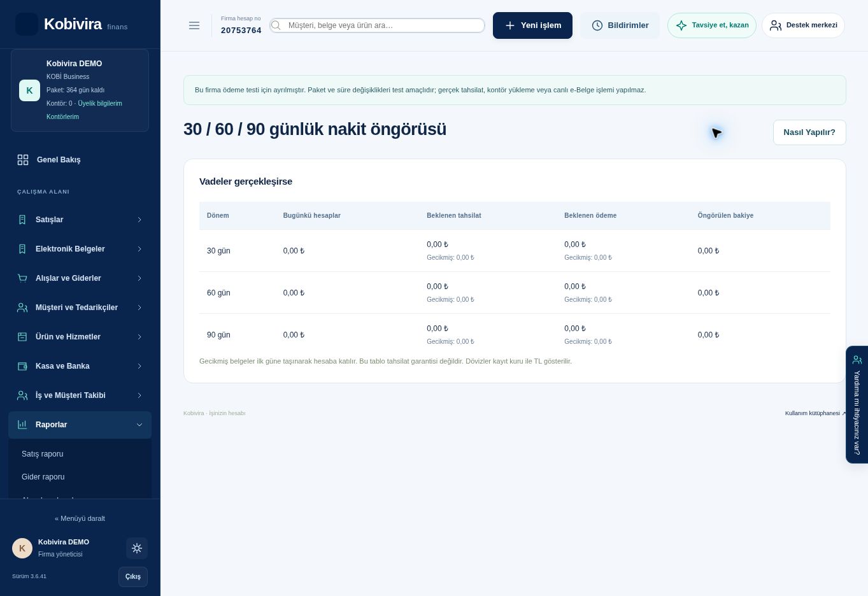Open Genel Bakış from sidebar
Image resolution: width=868 pixels, height=596 pixels.
pos(80,160)
